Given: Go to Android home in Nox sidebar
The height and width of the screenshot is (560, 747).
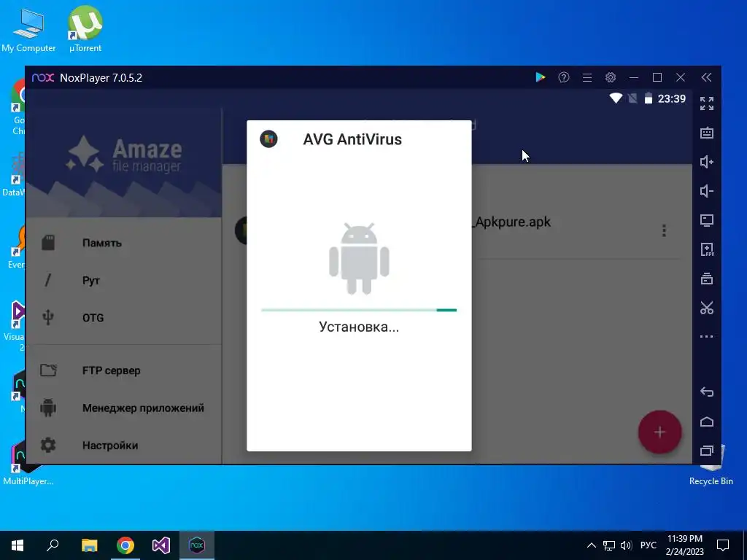Looking at the screenshot, I should pos(706,421).
